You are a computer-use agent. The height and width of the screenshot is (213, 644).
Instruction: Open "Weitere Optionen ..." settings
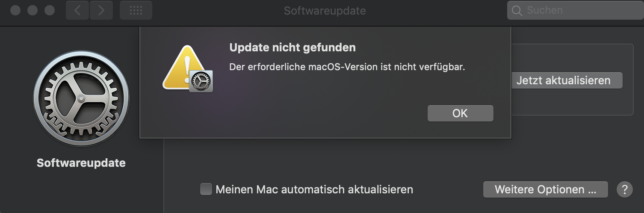[545, 189]
